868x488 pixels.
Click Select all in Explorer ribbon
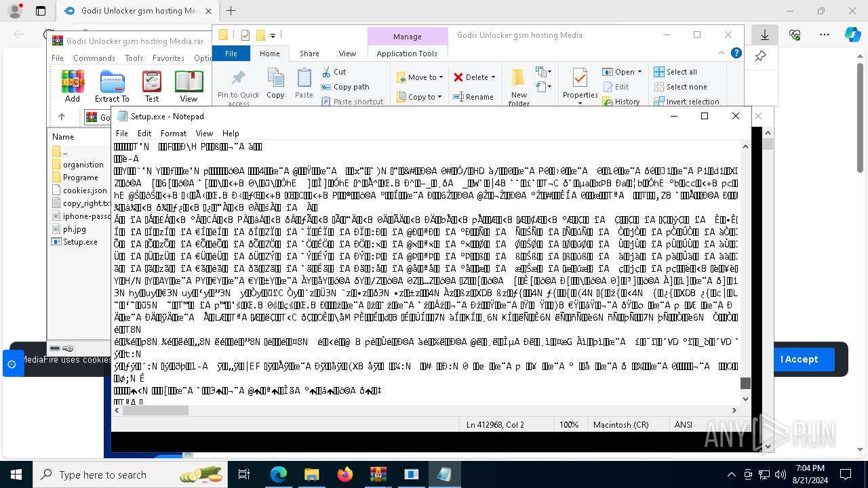point(675,72)
